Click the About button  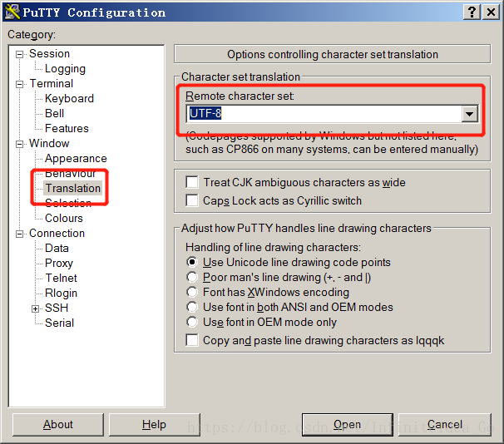point(58,425)
